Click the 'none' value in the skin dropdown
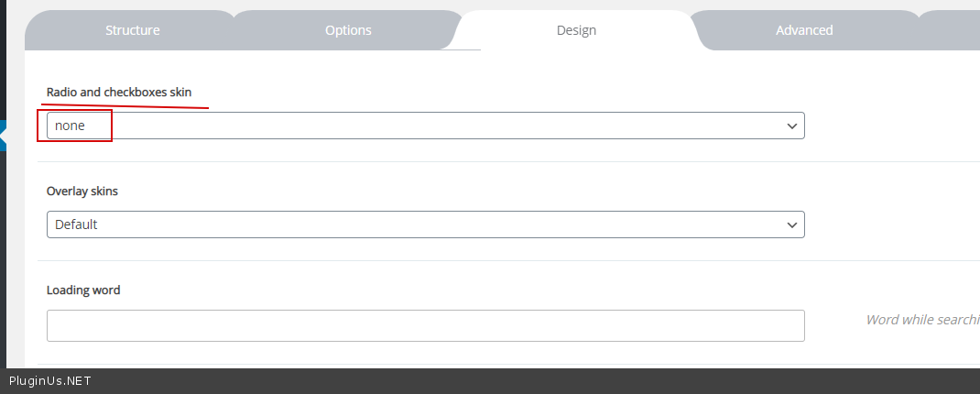Screen dimensions: 980x394 point(70,126)
